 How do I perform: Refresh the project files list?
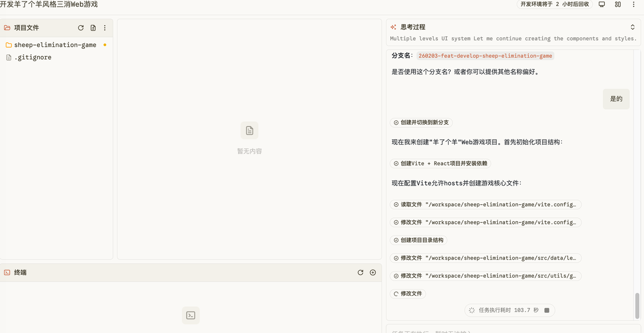(x=80, y=28)
